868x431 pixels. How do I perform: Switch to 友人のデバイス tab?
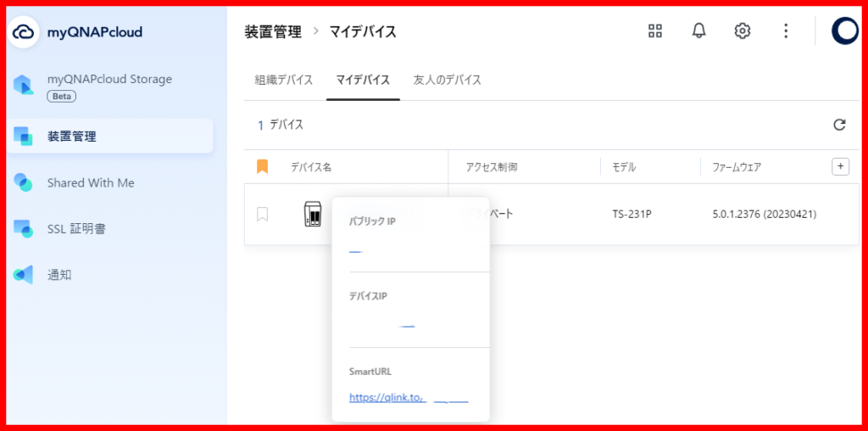coord(448,80)
